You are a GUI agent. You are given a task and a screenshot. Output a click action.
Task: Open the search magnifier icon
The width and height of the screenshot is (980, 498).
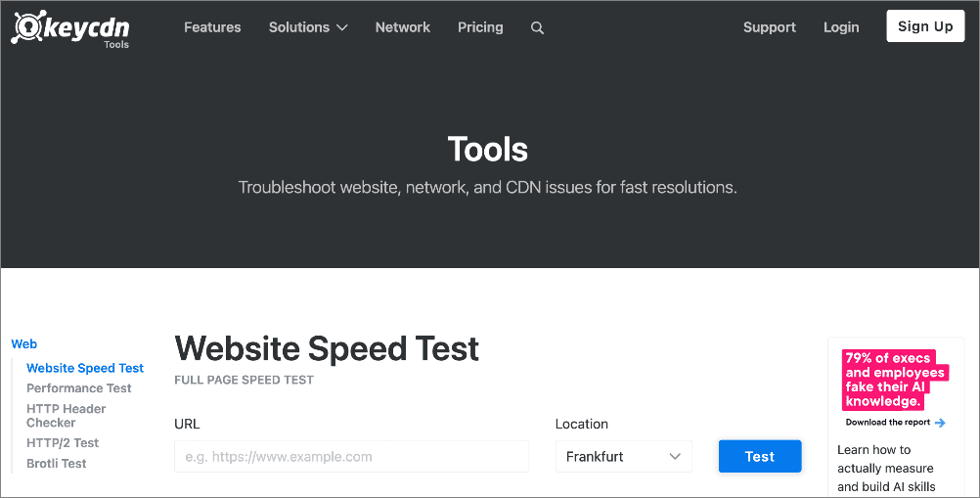(537, 28)
